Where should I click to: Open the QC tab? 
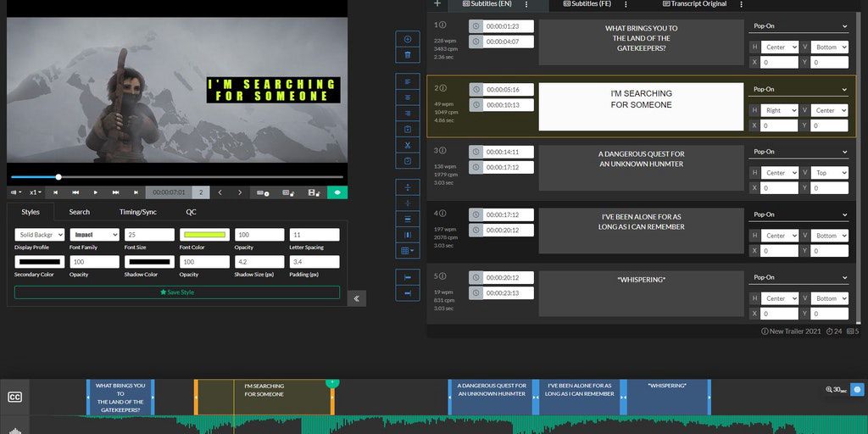pyautogui.click(x=191, y=212)
